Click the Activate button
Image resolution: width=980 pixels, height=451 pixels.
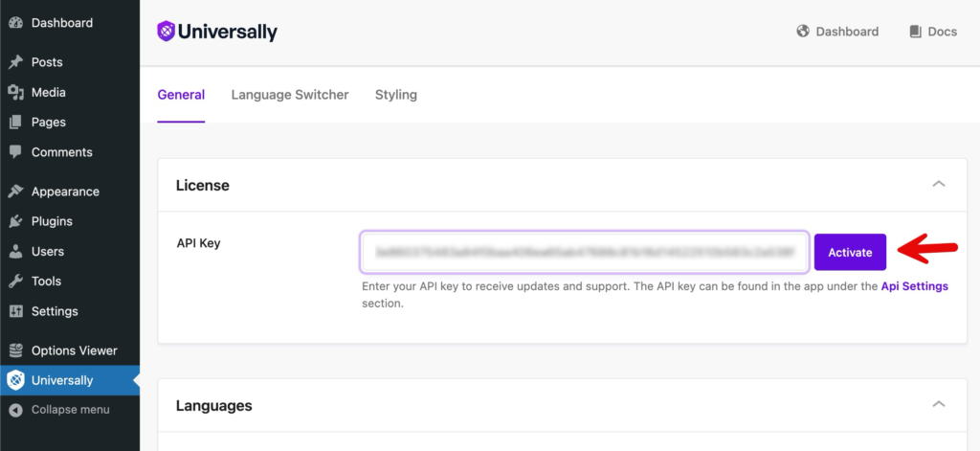pyautogui.click(x=850, y=252)
